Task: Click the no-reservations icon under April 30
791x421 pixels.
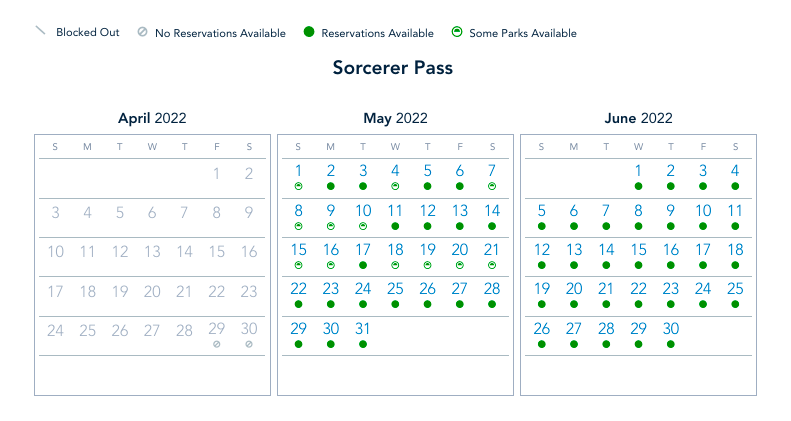Action: 249,344
